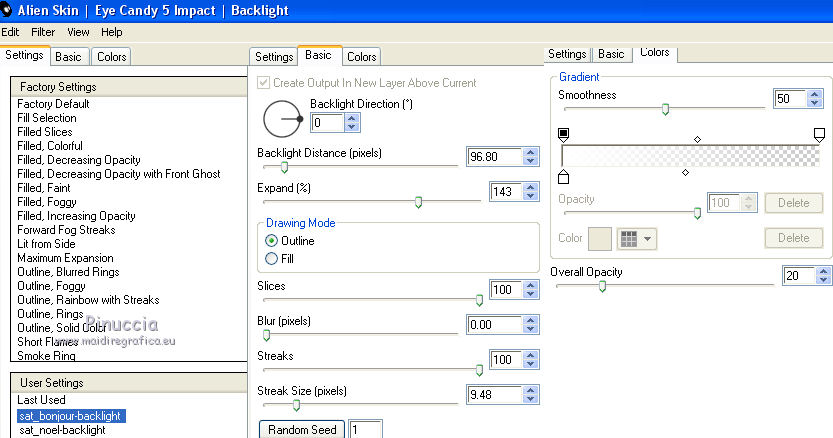This screenshot has width=833, height=438.
Task: Select the Fill drawing mode
Action: (271, 259)
